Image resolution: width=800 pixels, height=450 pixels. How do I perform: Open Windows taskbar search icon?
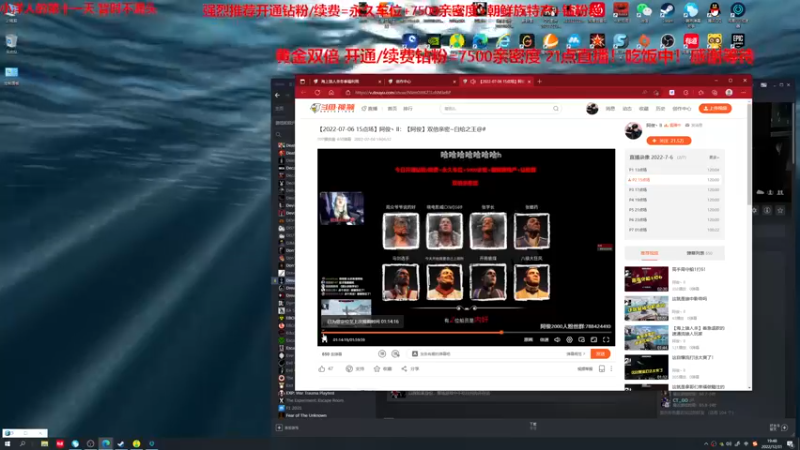22,444
